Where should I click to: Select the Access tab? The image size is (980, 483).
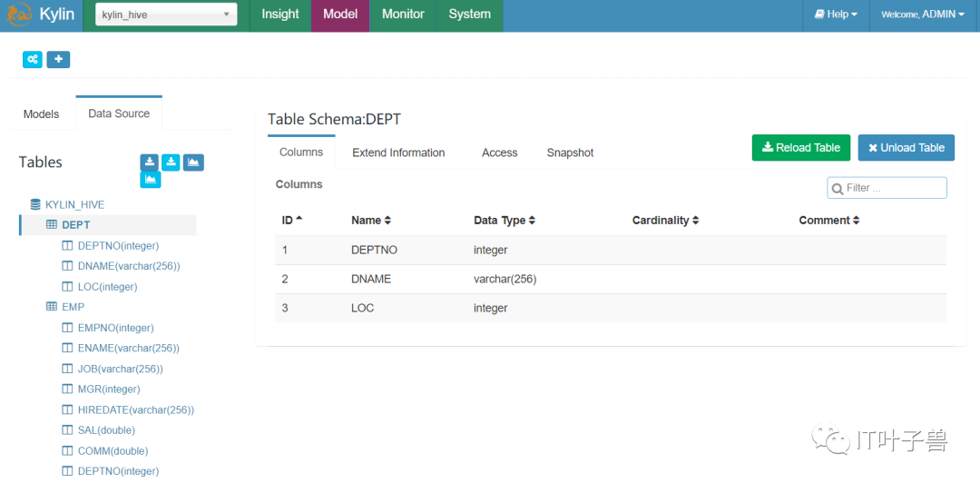[x=499, y=153]
